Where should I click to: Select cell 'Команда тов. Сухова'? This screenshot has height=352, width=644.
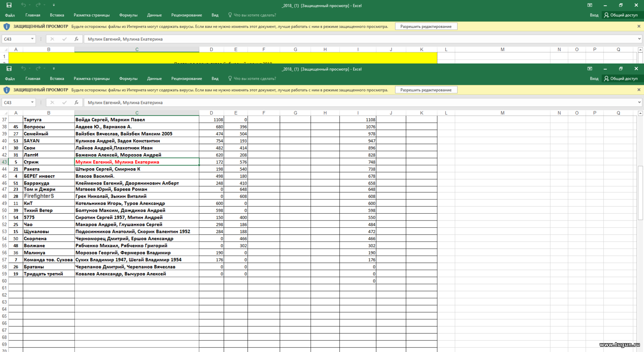(x=49, y=260)
